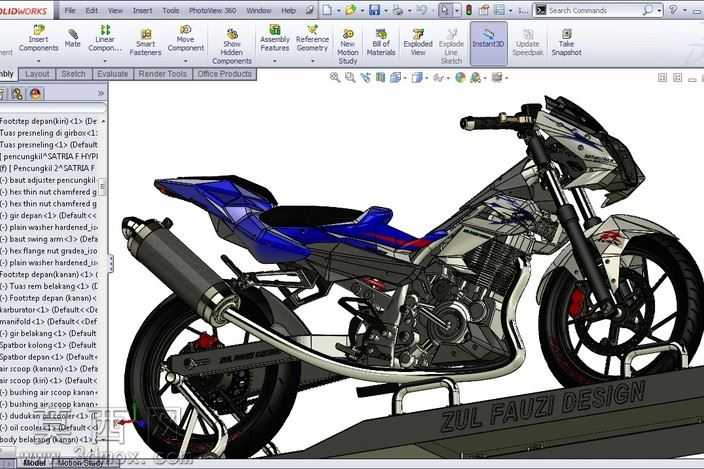Open Bill of Materials
Viewport: 704px width, 469px height.
pyautogui.click(x=381, y=42)
